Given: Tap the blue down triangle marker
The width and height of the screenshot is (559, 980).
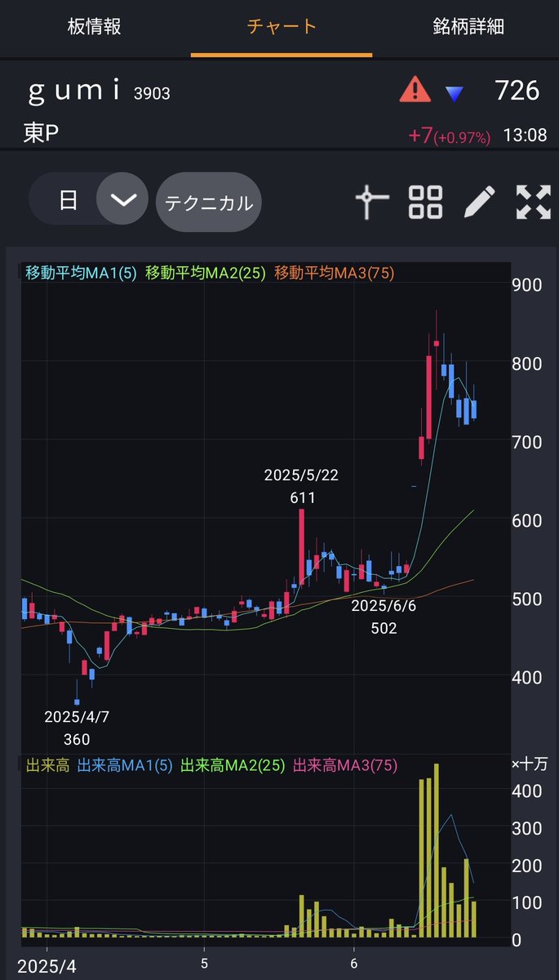Looking at the screenshot, I should click(455, 93).
